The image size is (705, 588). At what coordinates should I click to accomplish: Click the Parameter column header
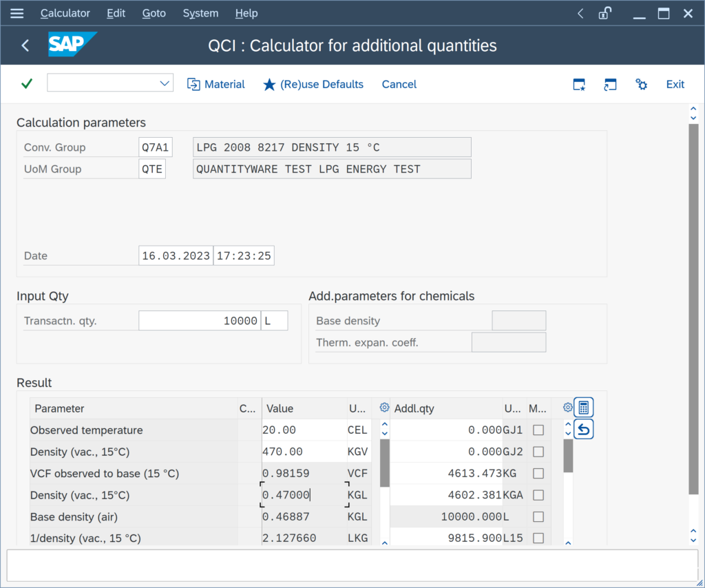coord(134,408)
